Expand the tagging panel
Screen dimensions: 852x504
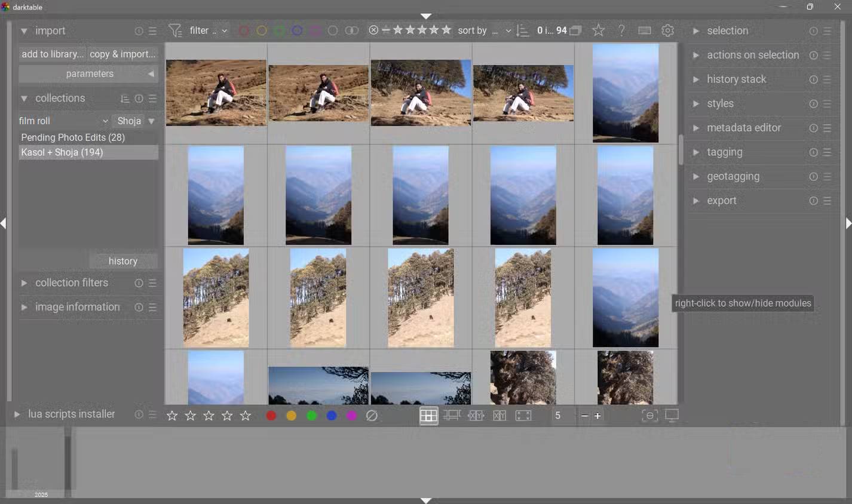tap(724, 152)
